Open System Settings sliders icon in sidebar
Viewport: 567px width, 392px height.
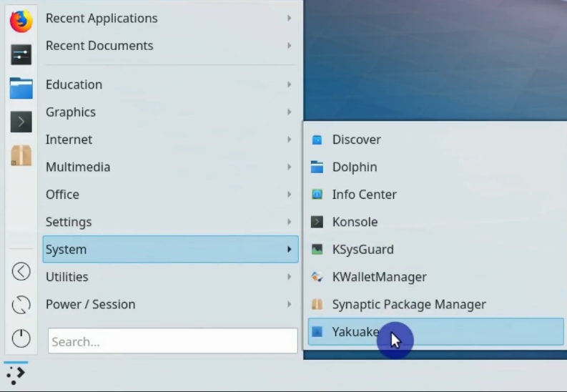click(x=21, y=54)
